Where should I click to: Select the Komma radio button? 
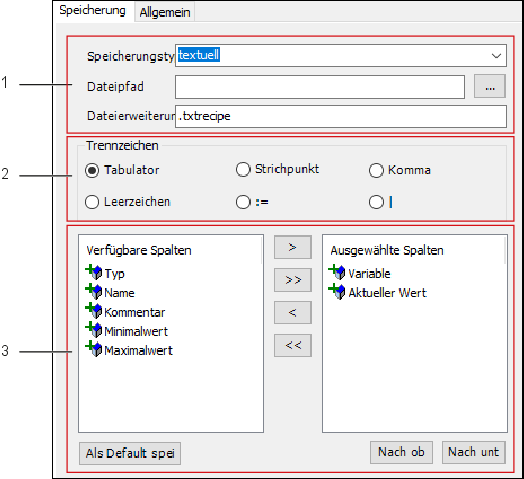point(376,170)
